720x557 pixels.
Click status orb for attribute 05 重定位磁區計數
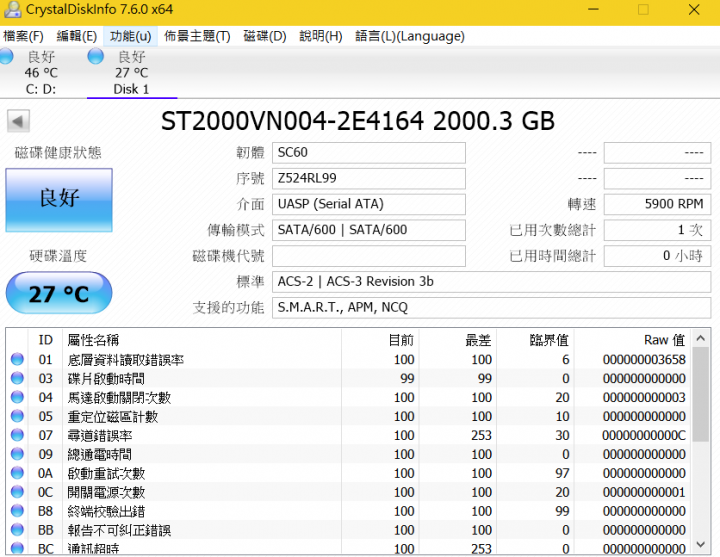tap(17, 416)
